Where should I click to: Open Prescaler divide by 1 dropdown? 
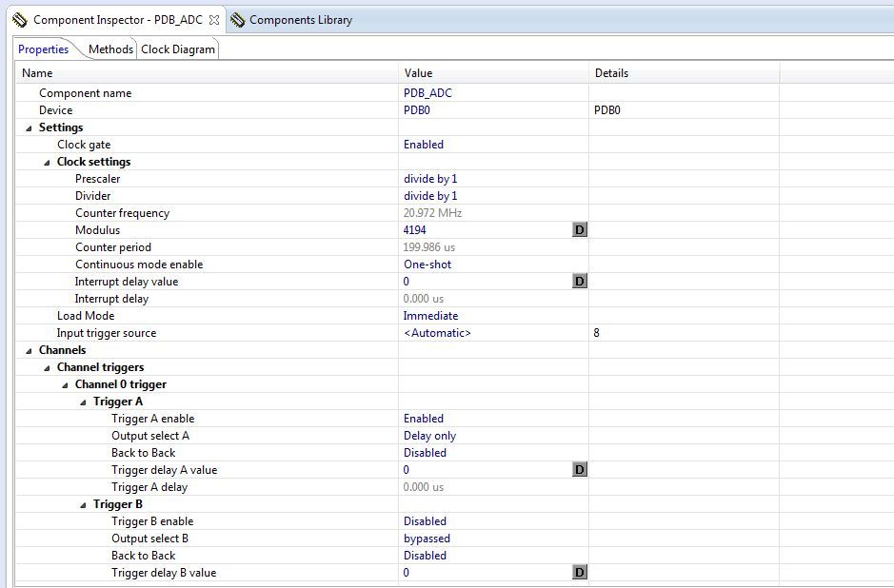[x=430, y=179]
